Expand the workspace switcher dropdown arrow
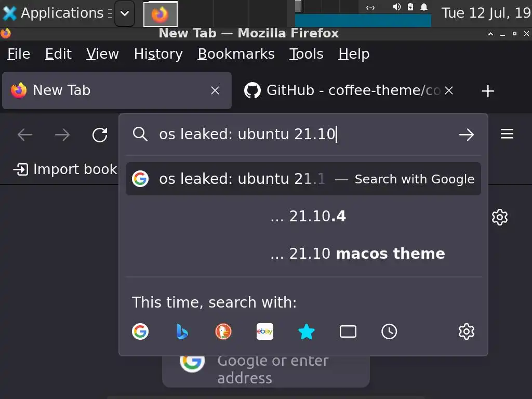 (125, 14)
